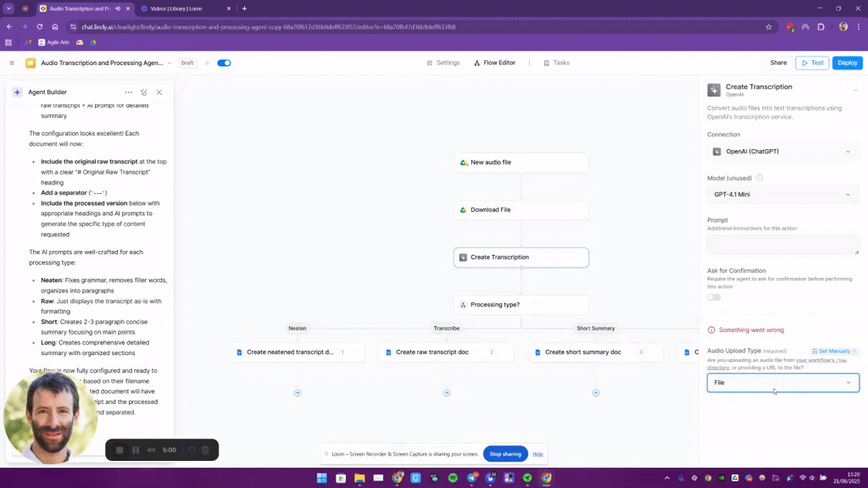Toggle the agent enabled switch in header
The image size is (868, 488).
tap(224, 63)
